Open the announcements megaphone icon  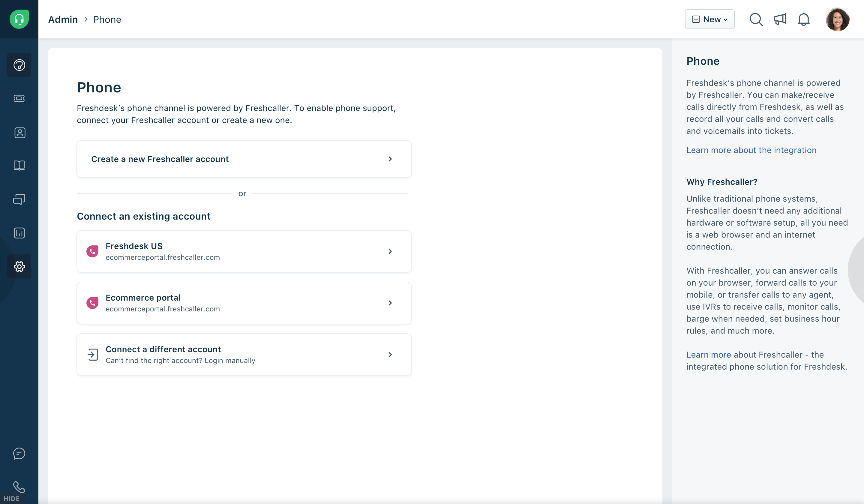coord(780,19)
